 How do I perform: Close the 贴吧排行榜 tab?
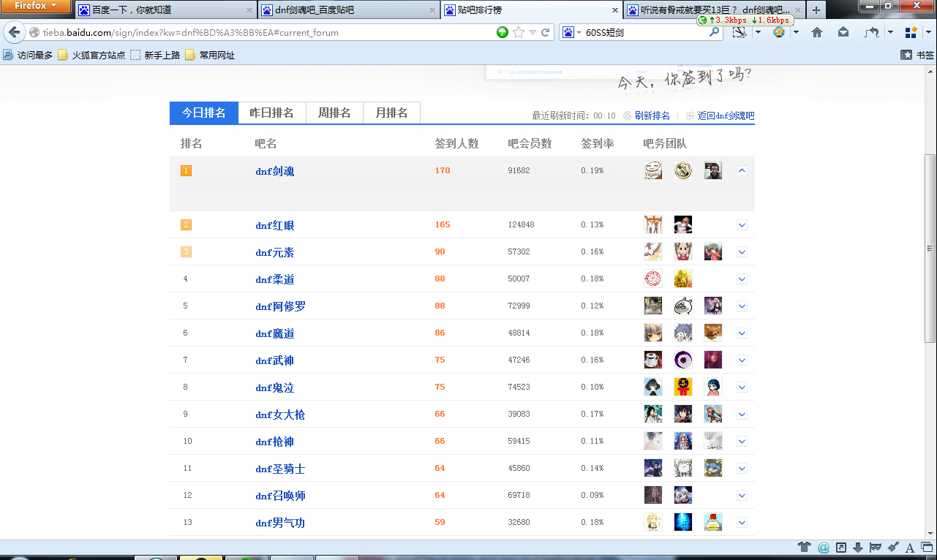tap(616, 10)
